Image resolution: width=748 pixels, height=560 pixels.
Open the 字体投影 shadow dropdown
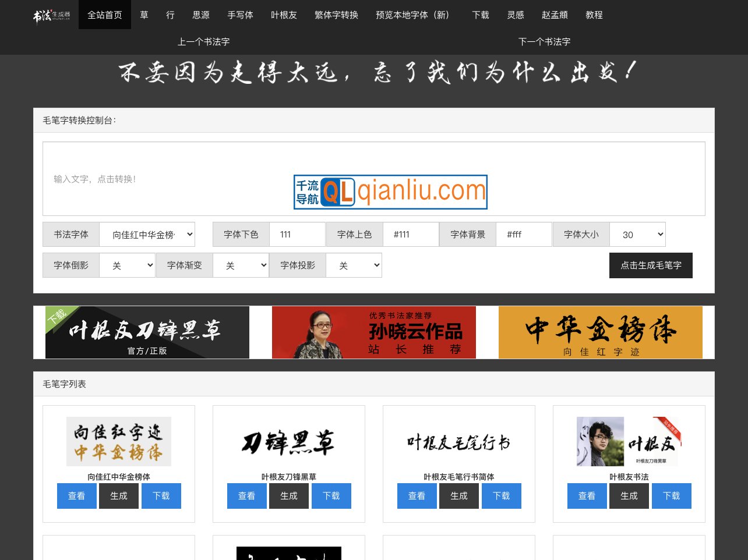(x=354, y=265)
